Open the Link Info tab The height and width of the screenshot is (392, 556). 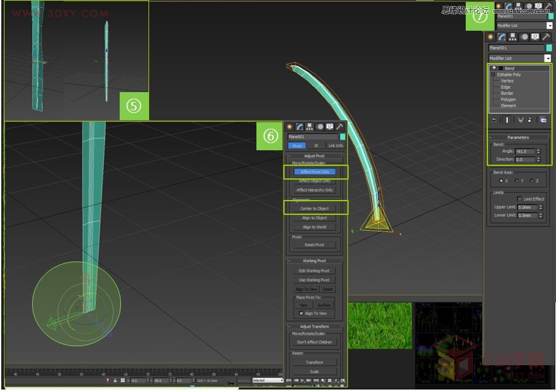coord(336,145)
